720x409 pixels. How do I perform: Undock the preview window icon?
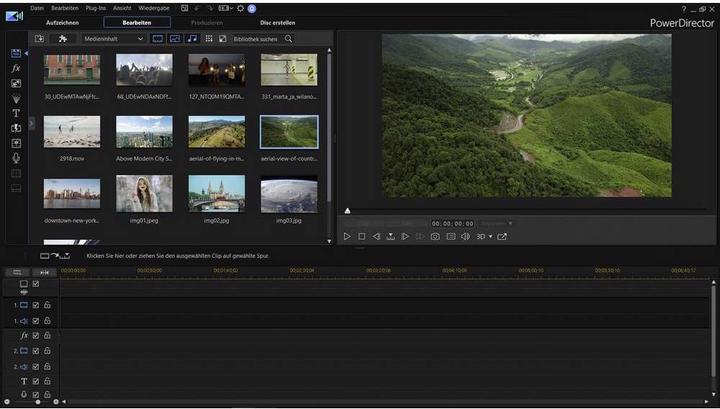pyautogui.click(x=502, y=236)
